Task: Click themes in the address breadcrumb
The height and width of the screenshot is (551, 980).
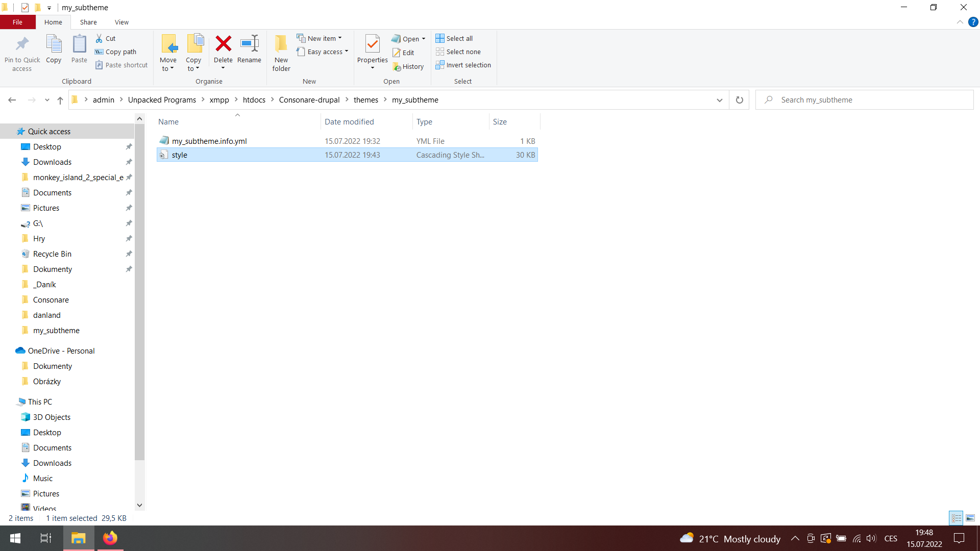Action: [x=366, y=100]
